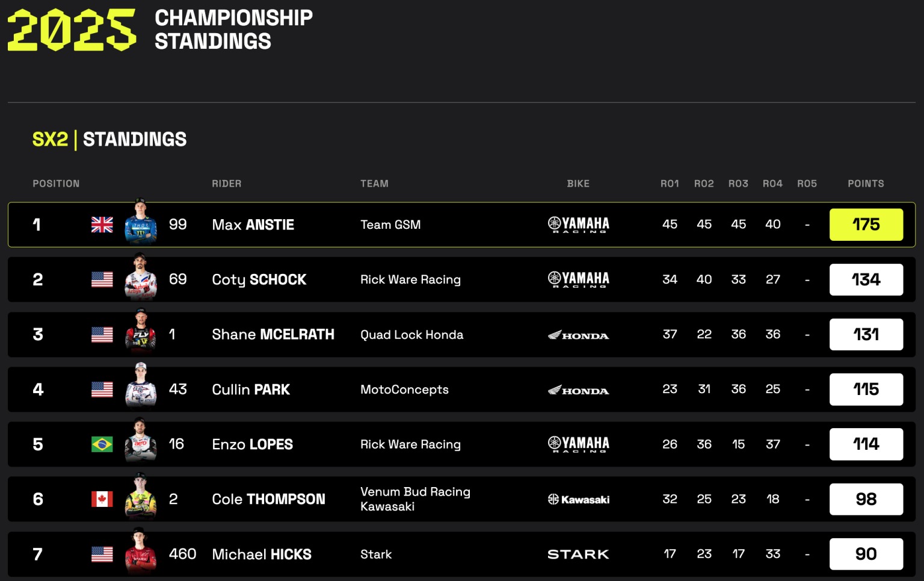Click the POINTS column header
The width and height of the screenshot is (924, 581).
click(x=866, y=184)
